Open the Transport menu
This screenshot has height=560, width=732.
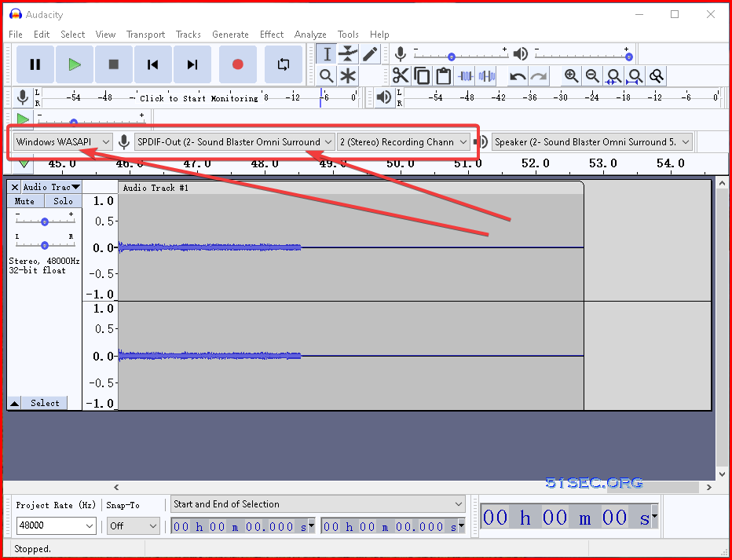145,35
